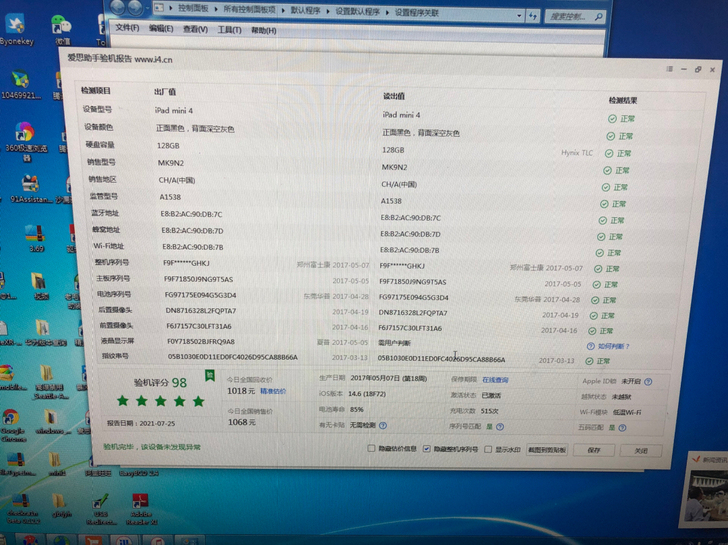Click the search magnifier in Control Panel window

point(598,17)
